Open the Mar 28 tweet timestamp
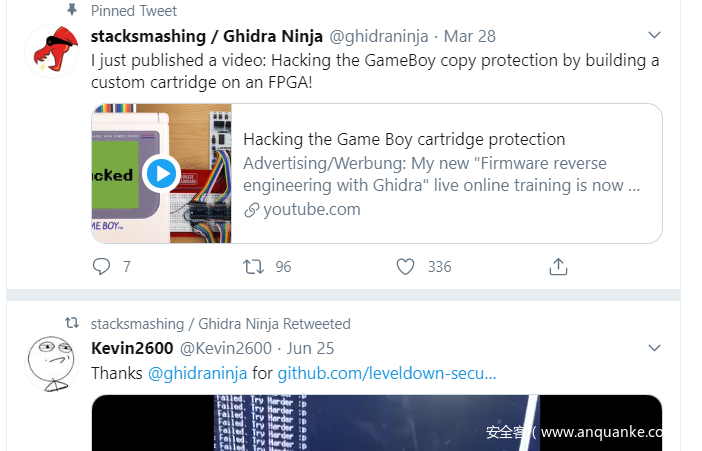This screenshot has width=702, height=451. click(469, 36)
